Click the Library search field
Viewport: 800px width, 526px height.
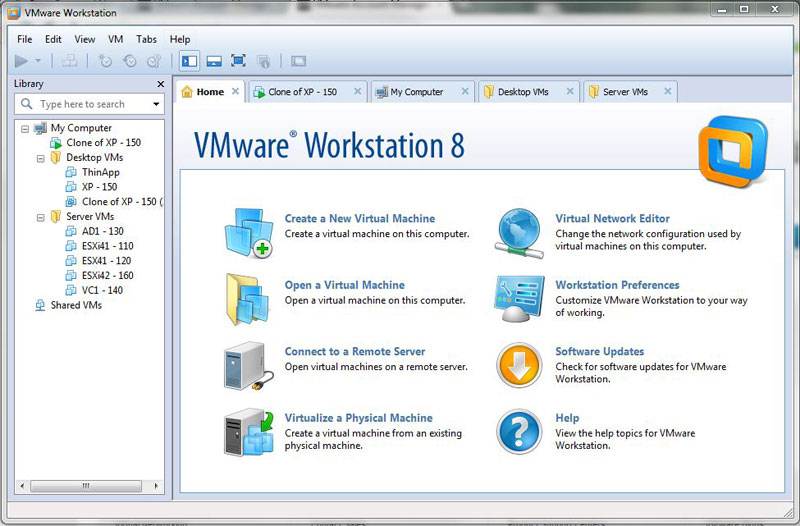coord(89,104)
